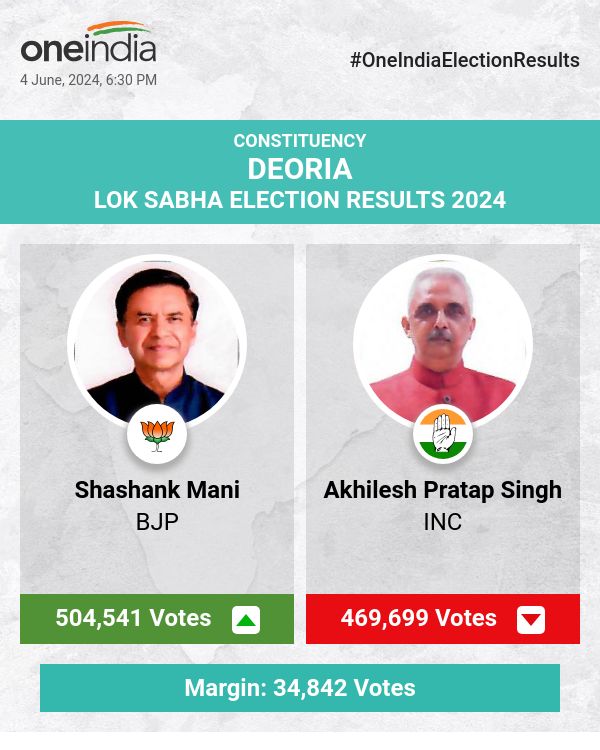The width and height of the screenshot is (600, 750).
Task: Click the green up-arrow icon
Action: coord(246,620)
